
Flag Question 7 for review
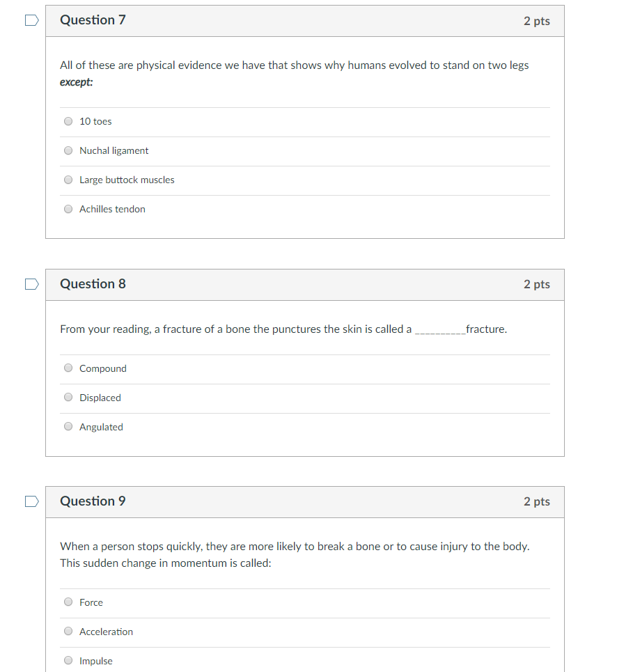(32, 20)
